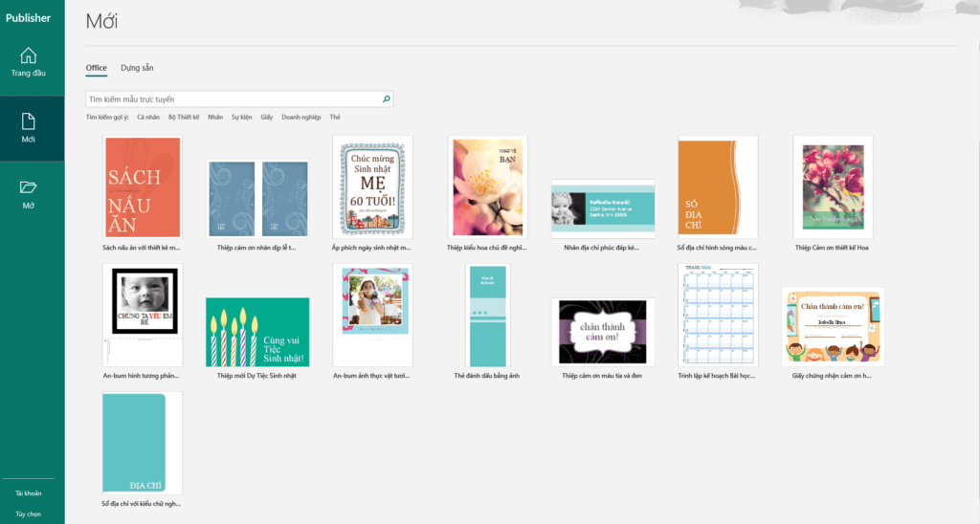Click the Trang đầu home icon
Screen dimensions: 980x524
[29, 55]
